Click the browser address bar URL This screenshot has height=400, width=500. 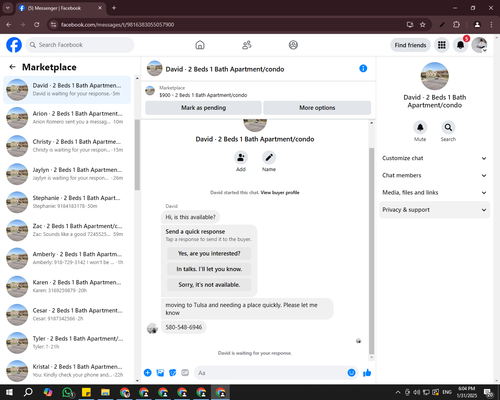click(117, 25)
